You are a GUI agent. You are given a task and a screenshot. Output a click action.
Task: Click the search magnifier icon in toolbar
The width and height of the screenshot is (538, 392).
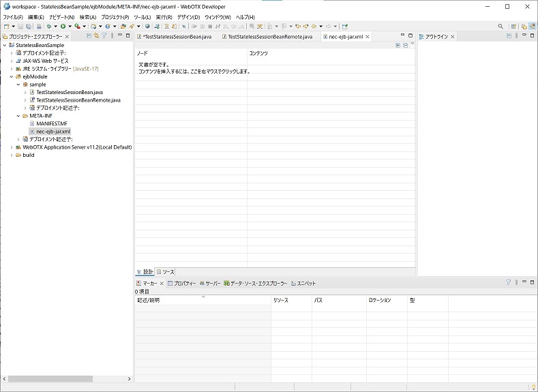pyautogui.click(x=500, y=27)
